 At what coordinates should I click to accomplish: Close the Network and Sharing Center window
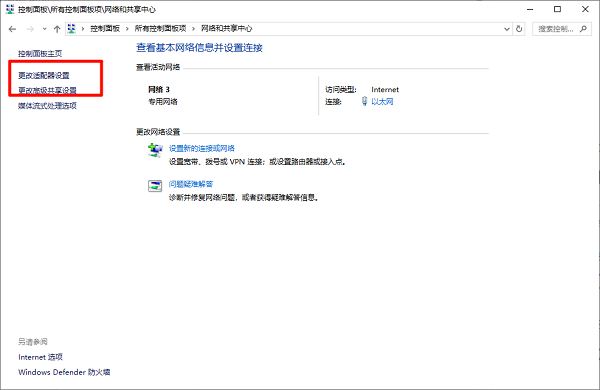pos(585,9)
